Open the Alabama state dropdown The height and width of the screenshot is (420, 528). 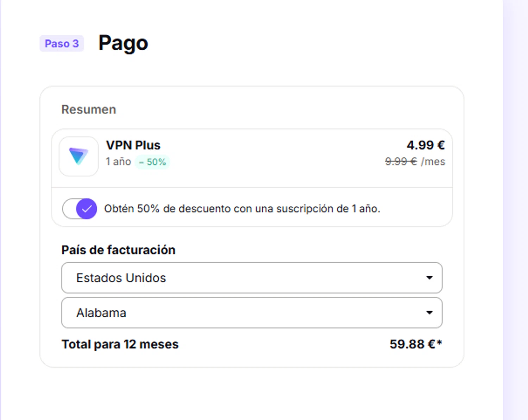[x=251, y=313]
